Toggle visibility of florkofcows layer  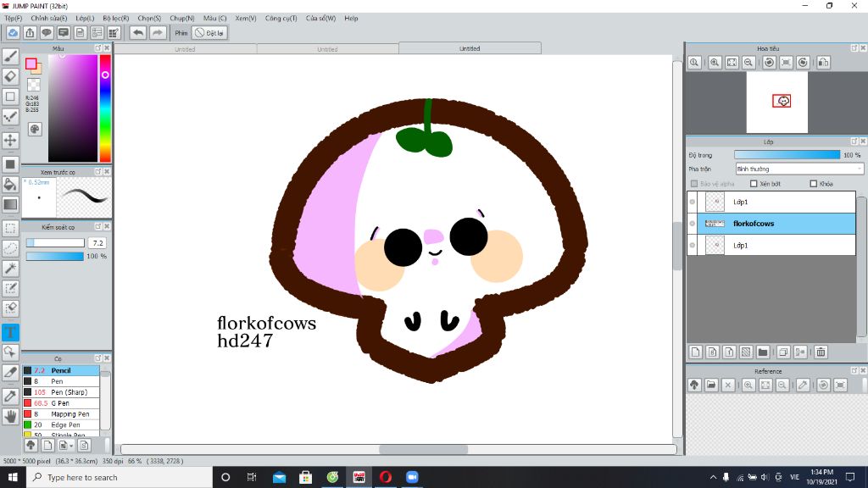tap(693, 224)
